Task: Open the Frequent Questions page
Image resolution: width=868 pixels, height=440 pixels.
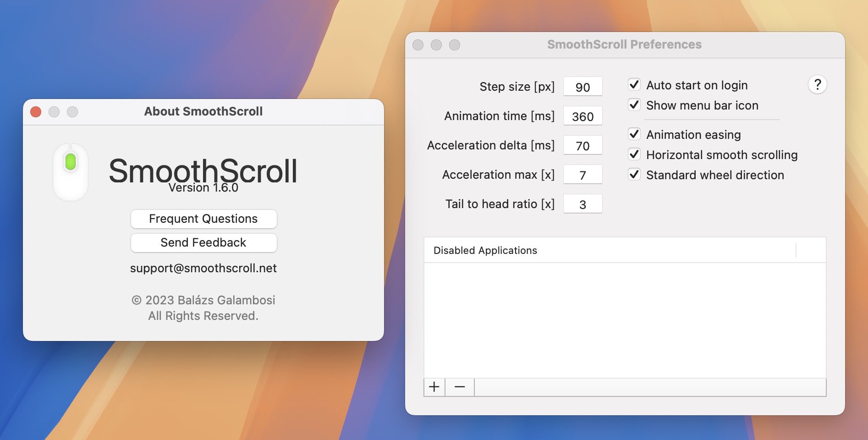Action: tap(203, 219)
